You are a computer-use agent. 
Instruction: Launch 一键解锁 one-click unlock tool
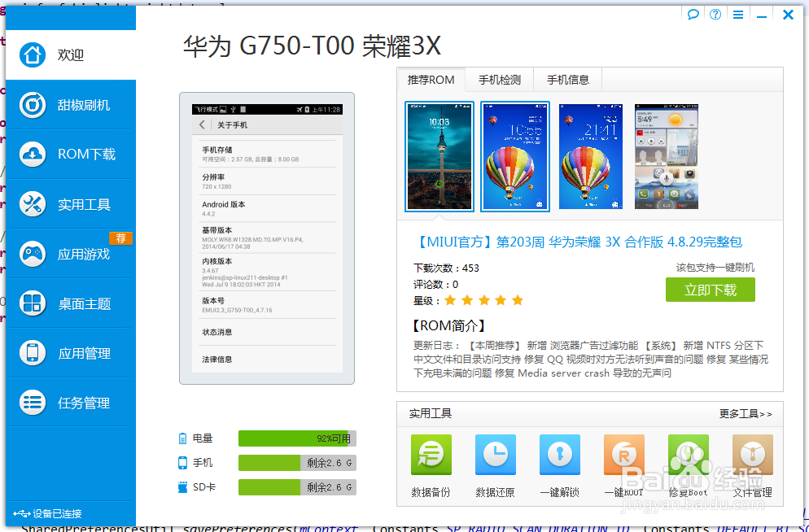click(x=559, y=465)
